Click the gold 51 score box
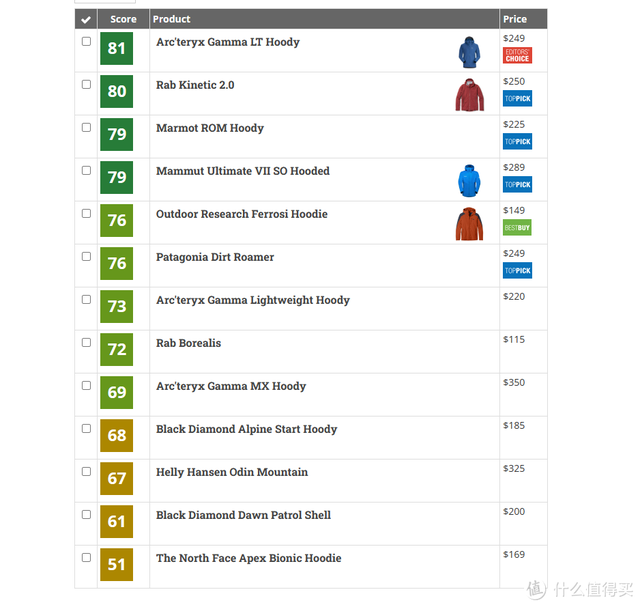Screen dimensions: 640x607 (x=116, y=565)
